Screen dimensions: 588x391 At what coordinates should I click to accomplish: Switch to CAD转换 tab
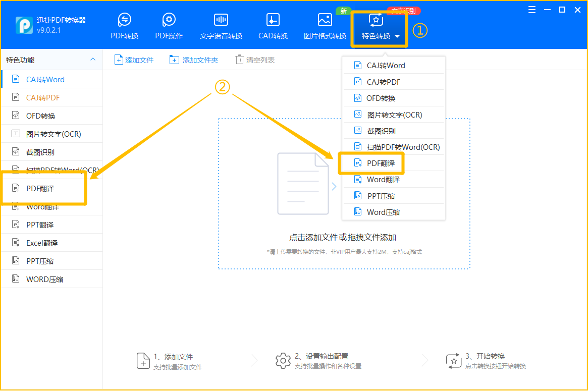(x=273, y=26)
